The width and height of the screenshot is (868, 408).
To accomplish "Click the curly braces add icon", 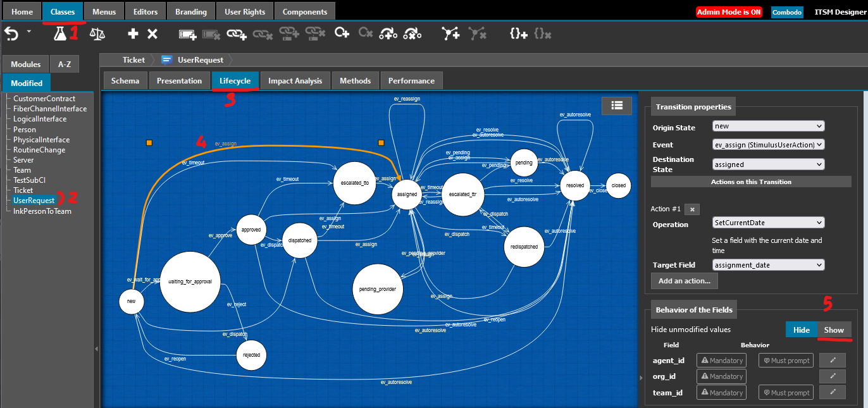I will (519, 34).
